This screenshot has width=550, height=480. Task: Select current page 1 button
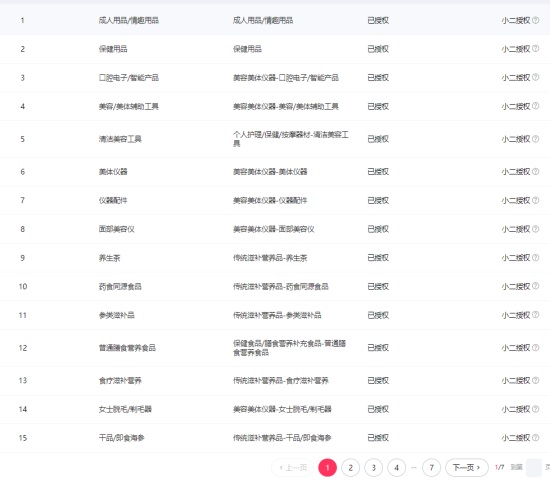click(x=327, y=468)
